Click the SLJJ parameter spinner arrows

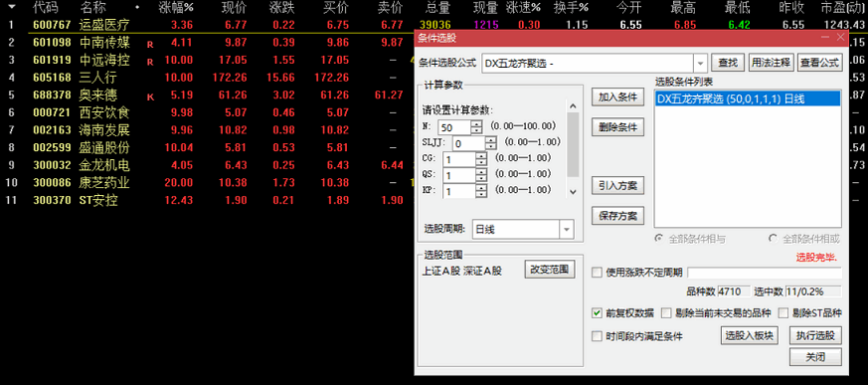pos(491,143)
